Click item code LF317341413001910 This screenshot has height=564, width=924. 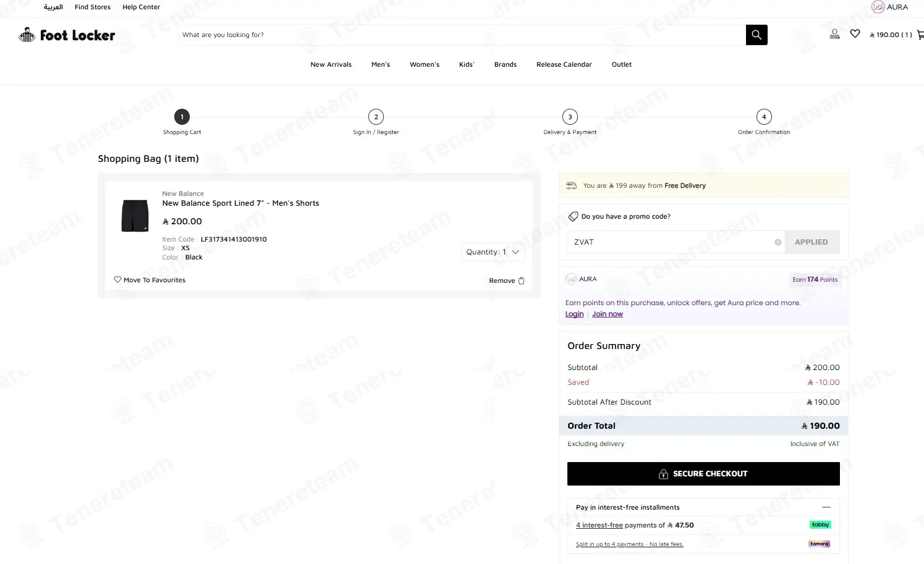click(x=234, y=239)
